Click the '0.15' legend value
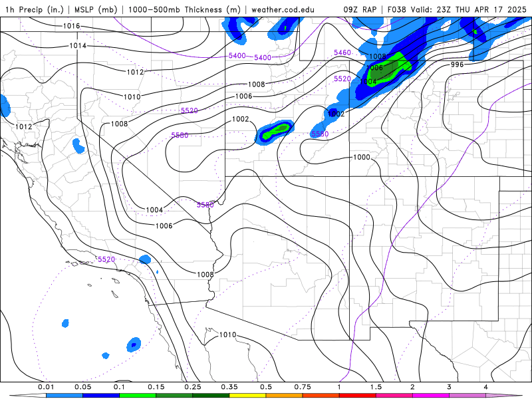This screenshot has width=532, height=399. pyautogui.click(x=156, y=387)
